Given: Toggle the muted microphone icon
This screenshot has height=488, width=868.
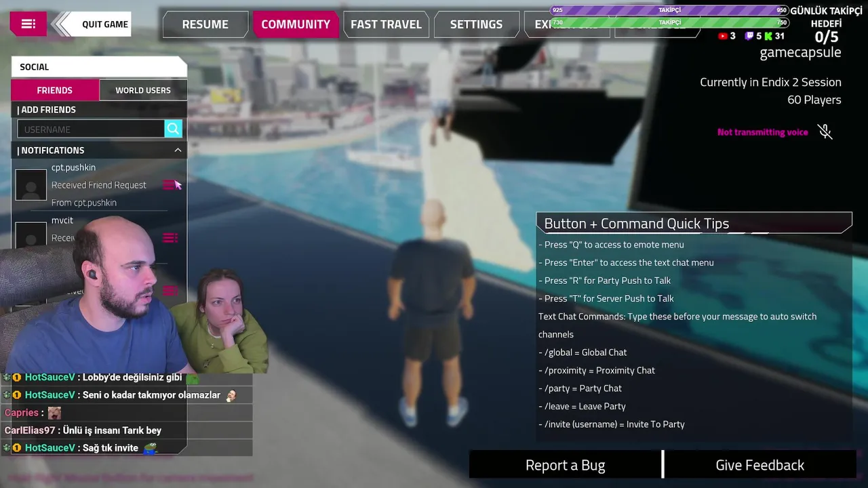Looking at the screenshot, I should [825, 131].
